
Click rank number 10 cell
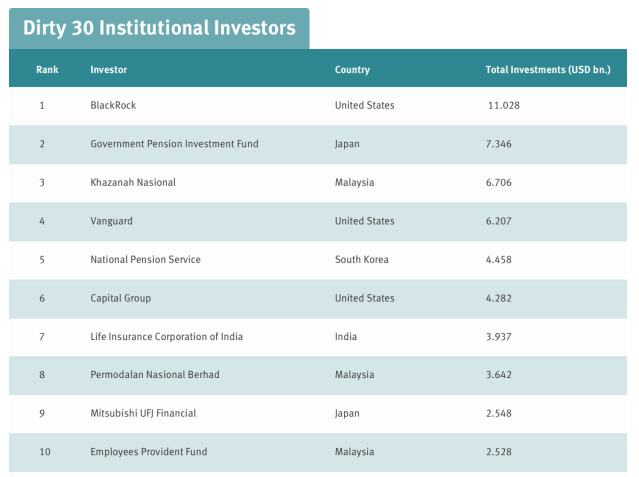point(45,452)
